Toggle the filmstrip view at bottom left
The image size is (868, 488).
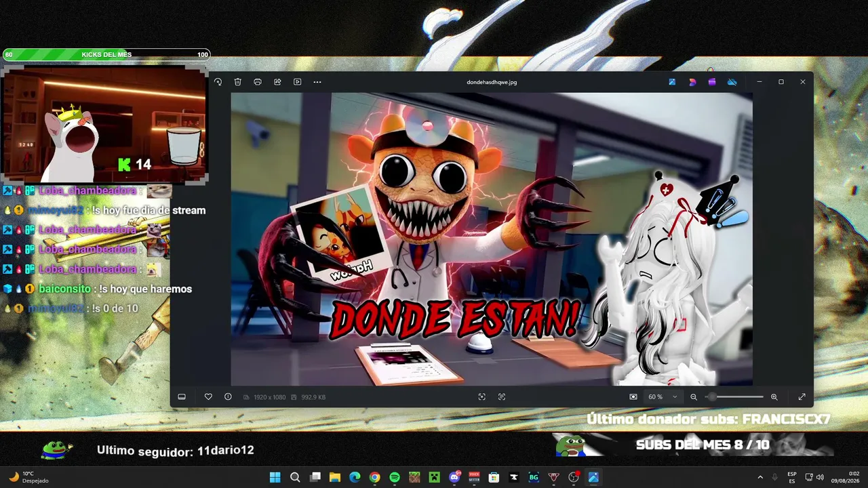[182, 397]
